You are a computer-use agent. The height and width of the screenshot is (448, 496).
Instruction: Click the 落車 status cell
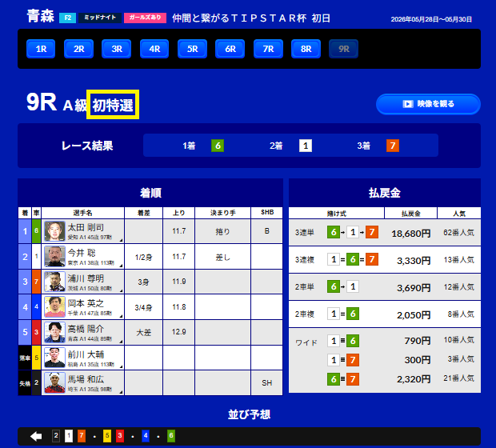coord(25,358)
